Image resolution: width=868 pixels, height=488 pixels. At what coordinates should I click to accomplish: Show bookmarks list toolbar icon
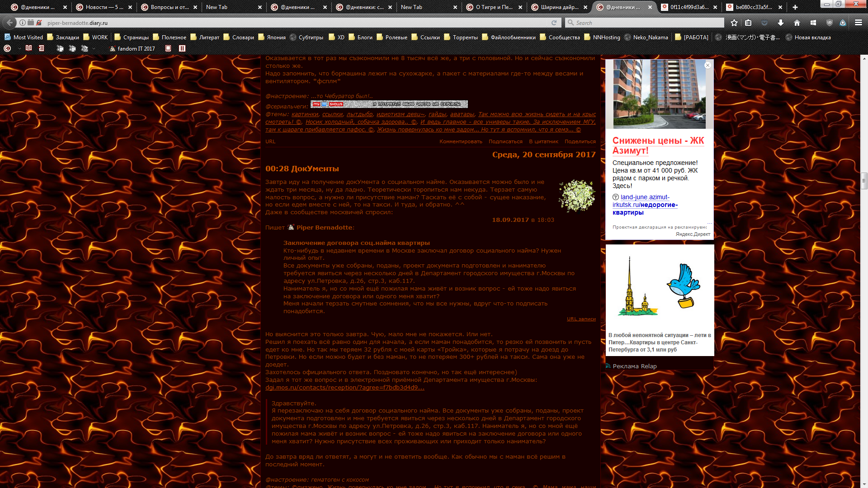[x=748, y=23]
